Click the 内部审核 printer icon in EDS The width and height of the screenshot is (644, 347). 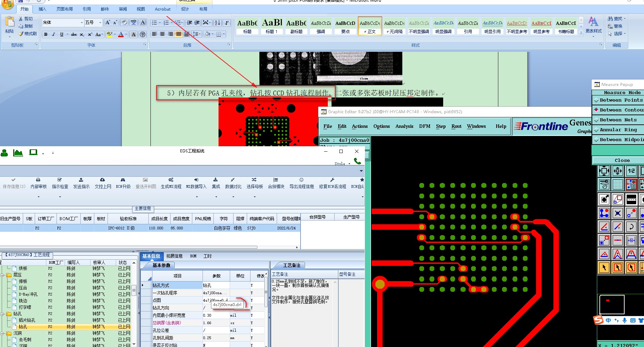click(x=38, y=180)
